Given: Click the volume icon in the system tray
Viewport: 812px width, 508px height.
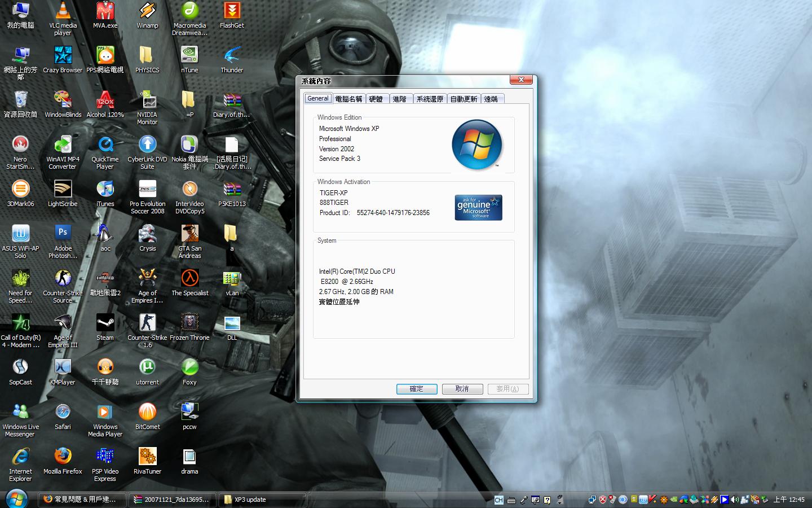Looking at the screenshot, I should (x=733, y=500).
